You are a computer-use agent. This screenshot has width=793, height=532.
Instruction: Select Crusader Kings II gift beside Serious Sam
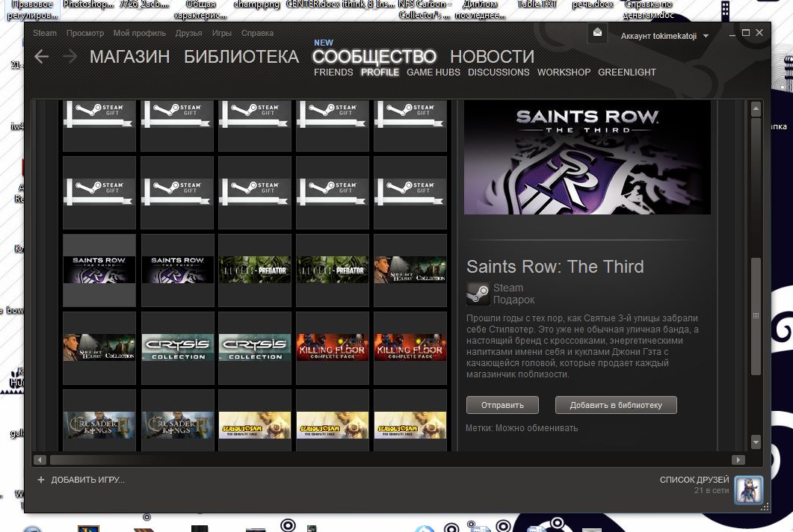[x=178, y=421]
